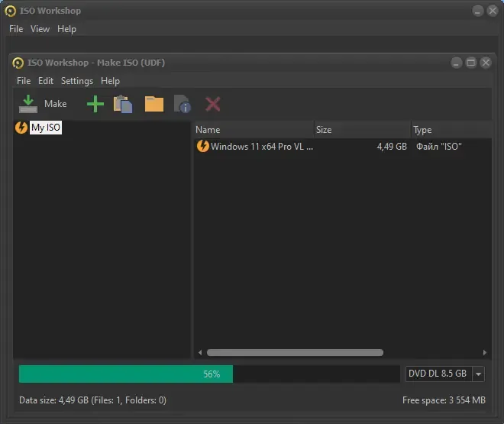Click the horizontal scrollbar thumb in file list
This screenshot has width=504, height=424.
pos(295,353)
